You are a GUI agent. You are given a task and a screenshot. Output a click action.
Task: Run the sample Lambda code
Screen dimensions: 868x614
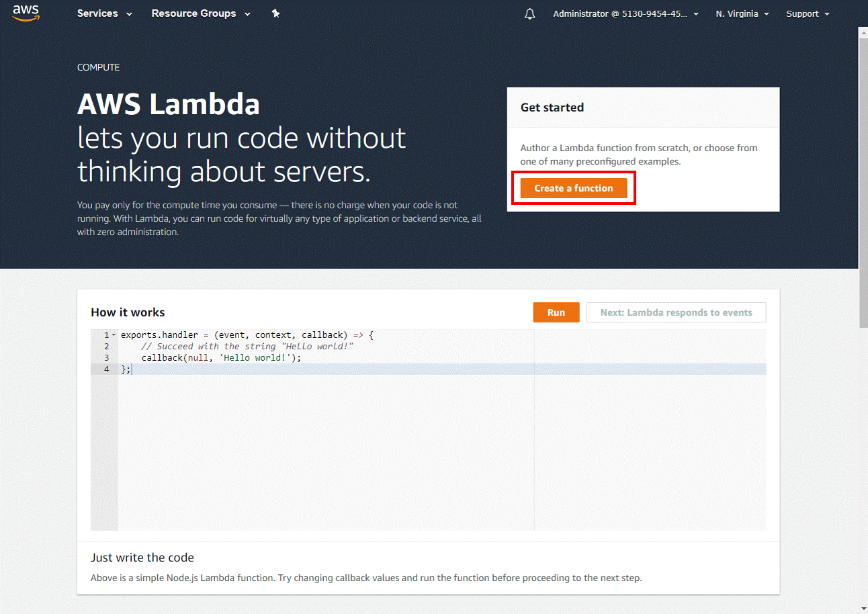(x=556, y=312)
